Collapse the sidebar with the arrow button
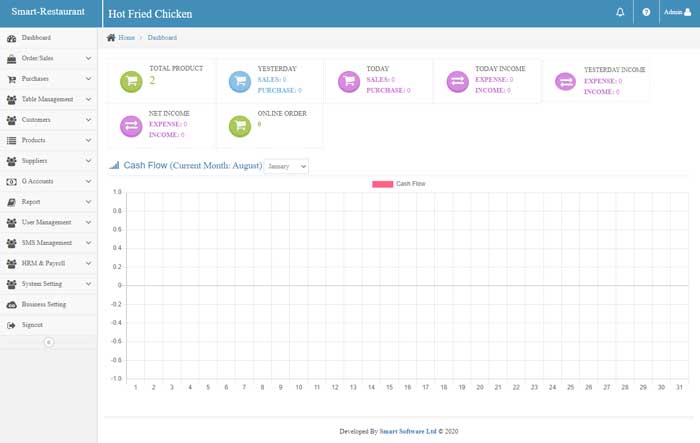The width and height of the screenshot is (700, 443). 48,342
